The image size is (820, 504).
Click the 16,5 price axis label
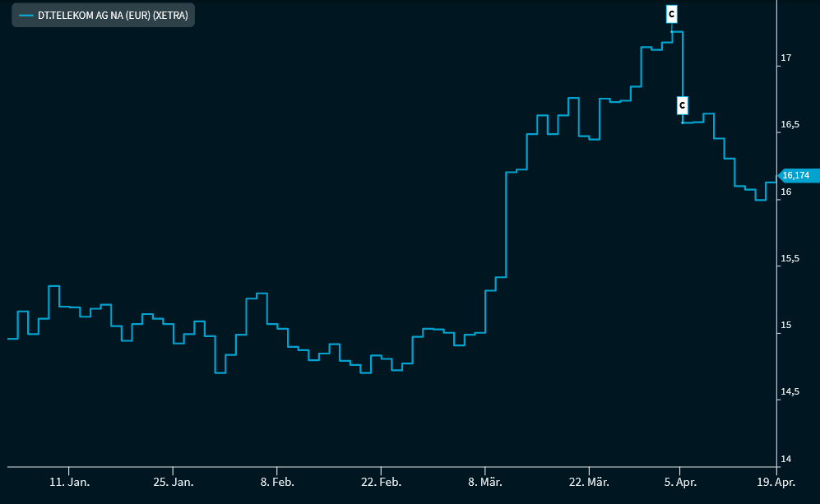click(788, 124)
